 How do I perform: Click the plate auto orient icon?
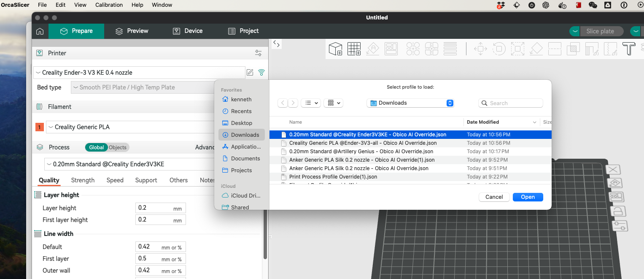click(615, 183)
